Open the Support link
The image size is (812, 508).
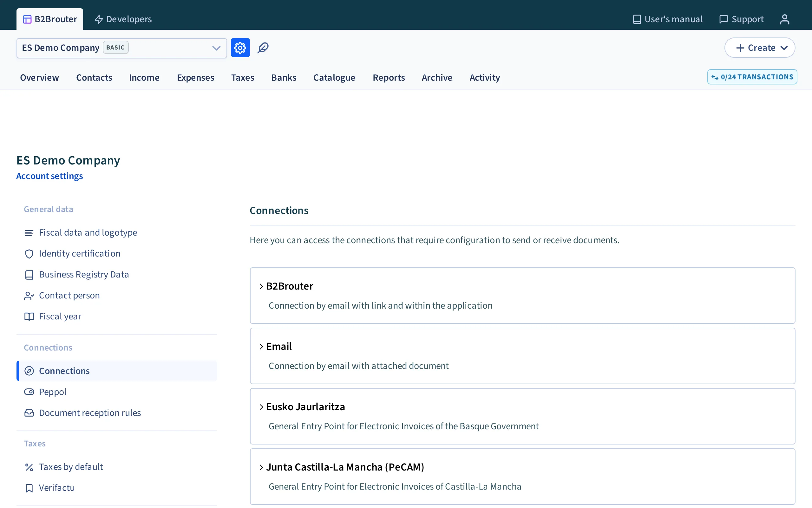click(x=741, y=19)
